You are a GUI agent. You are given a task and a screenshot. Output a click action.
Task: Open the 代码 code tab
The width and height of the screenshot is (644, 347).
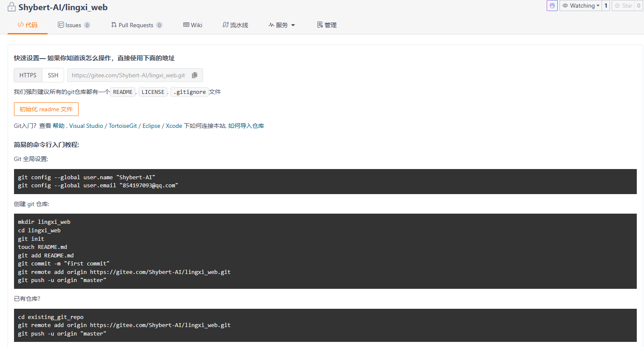click(x=28, y=25)
